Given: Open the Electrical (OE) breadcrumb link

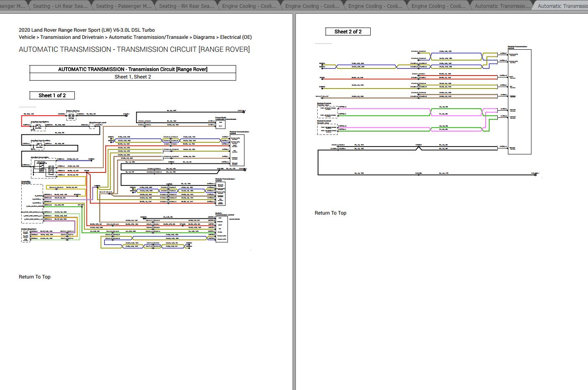Looking at the screenshot, I should [x=235, y=37].
